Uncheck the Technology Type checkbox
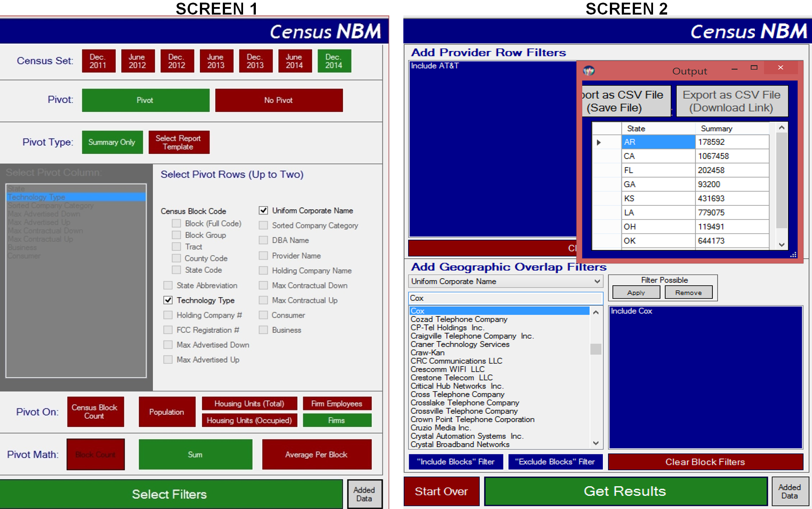812x509 pixels. [x=168, y=300]
